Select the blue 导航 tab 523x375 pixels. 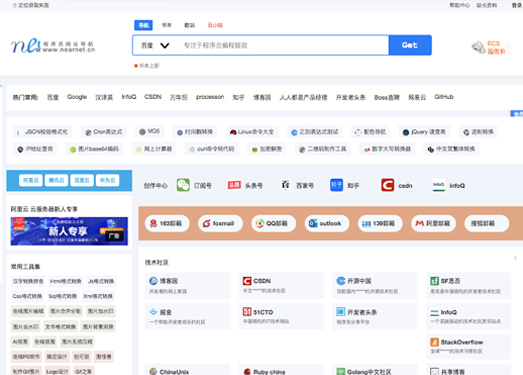pyautogui.click(x=143, y=25)
